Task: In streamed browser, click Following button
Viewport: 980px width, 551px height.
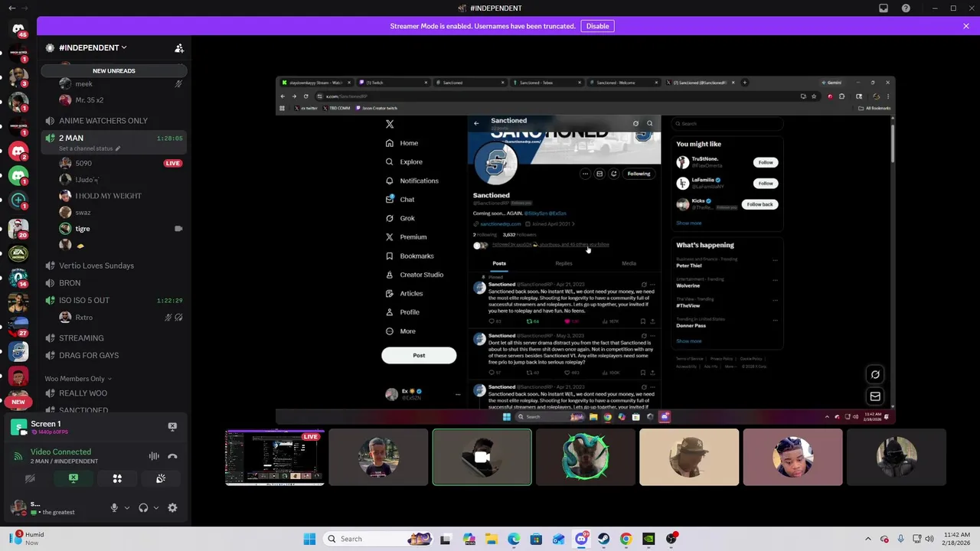Action: click(639, 174)
